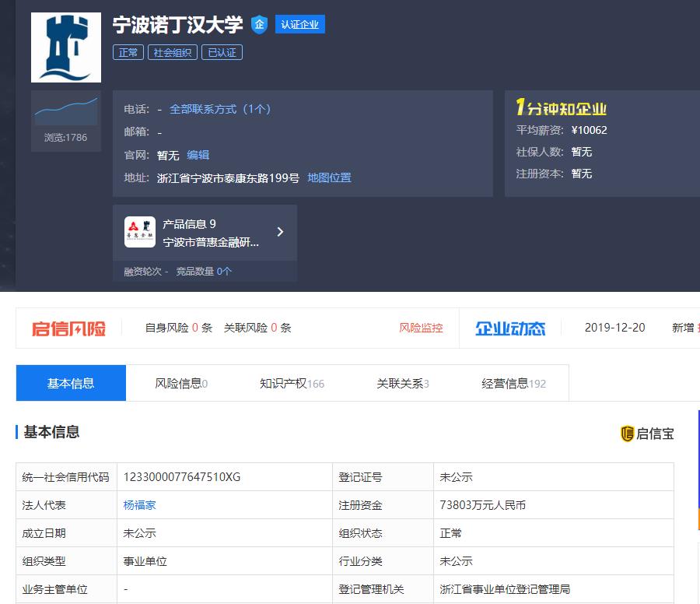Click the 正常 status tag
The width and height of the screenshot is (700, 604).
click(128, 52)
